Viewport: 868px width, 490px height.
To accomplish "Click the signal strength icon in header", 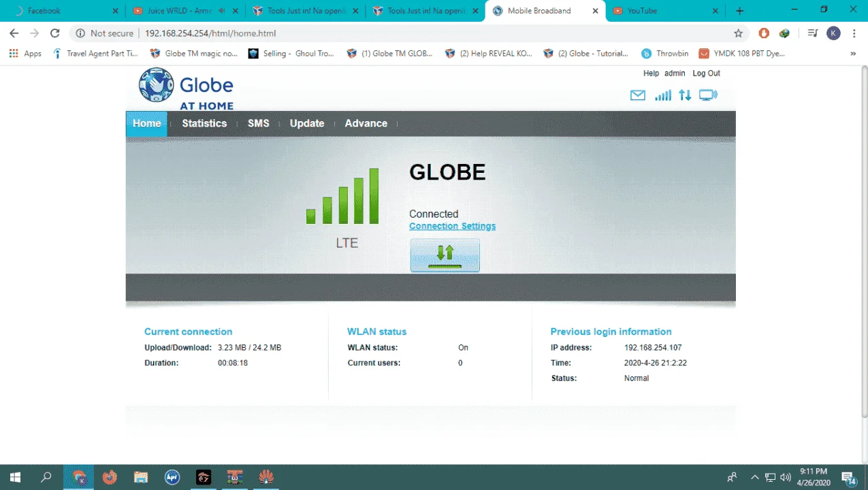I will point(662,96).
